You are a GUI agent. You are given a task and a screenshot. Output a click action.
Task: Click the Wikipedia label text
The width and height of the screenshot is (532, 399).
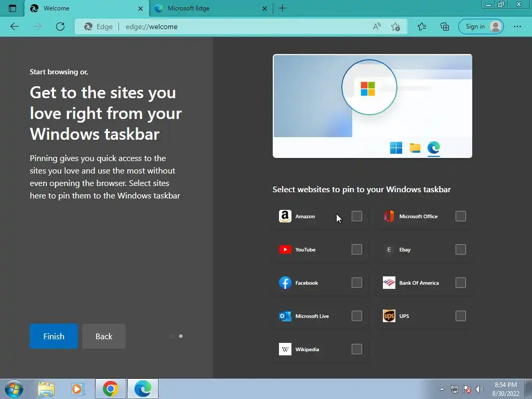[307, 350]
